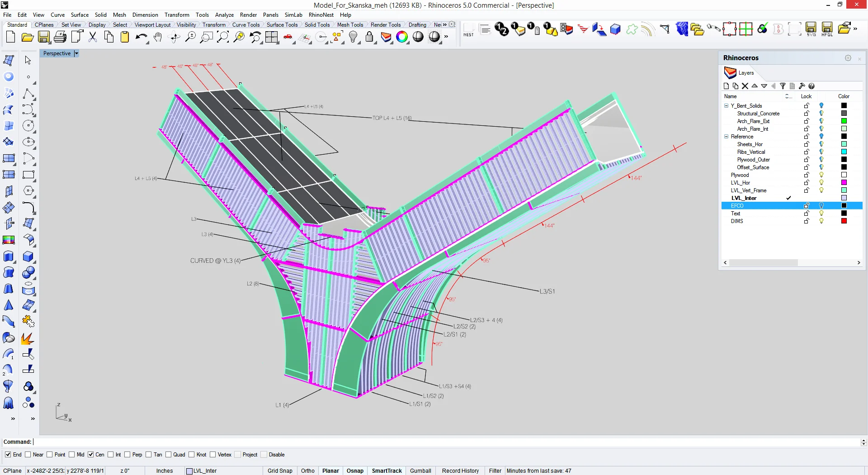Collapse the Y_Bent_Solids layer group
The image size is (868, 475).
pos(726,106)
